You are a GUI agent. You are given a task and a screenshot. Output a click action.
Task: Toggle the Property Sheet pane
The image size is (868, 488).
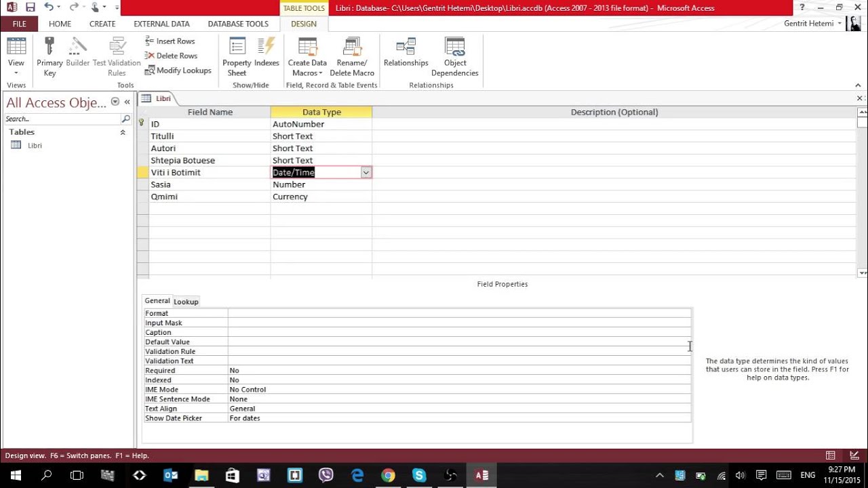coord(237,57)
